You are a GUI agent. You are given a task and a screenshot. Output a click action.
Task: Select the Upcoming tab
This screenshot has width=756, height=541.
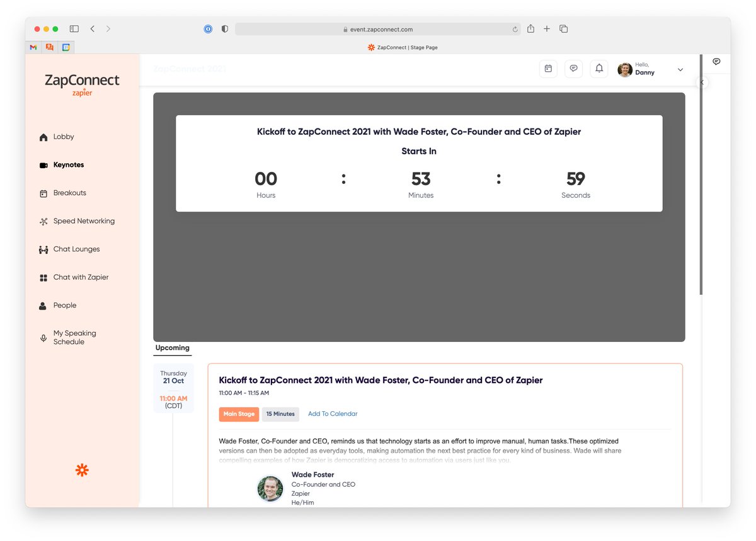click(173, 348)
